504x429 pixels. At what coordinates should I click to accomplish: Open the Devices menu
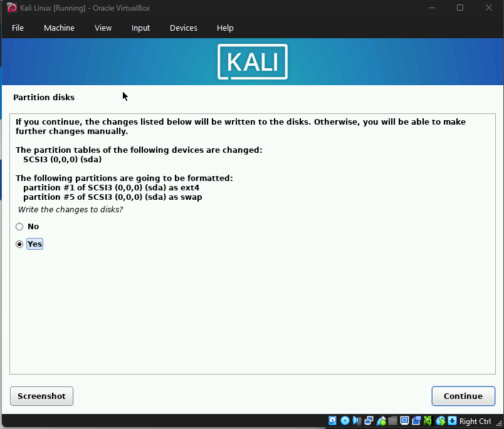[x=183, y=28]
